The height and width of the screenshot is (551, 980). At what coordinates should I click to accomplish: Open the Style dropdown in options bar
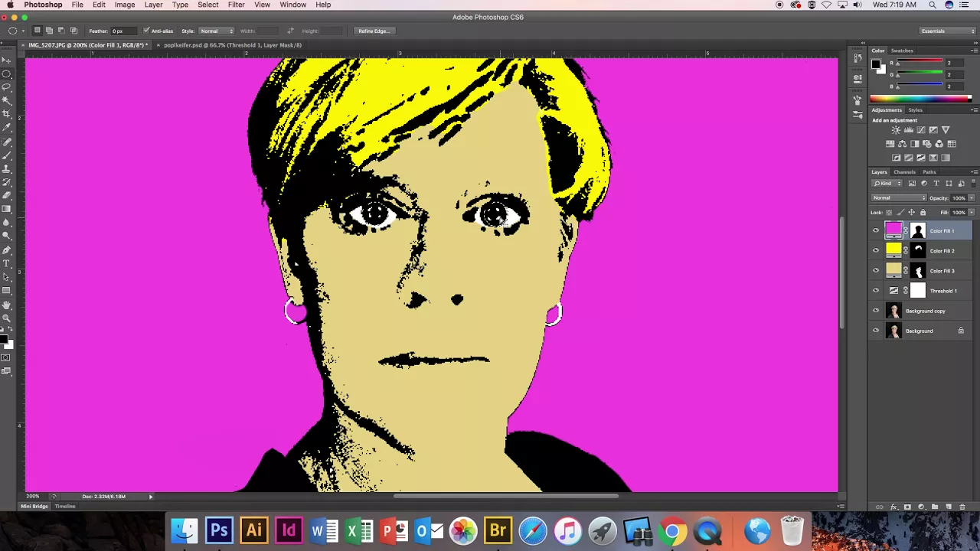click(217, 31)
